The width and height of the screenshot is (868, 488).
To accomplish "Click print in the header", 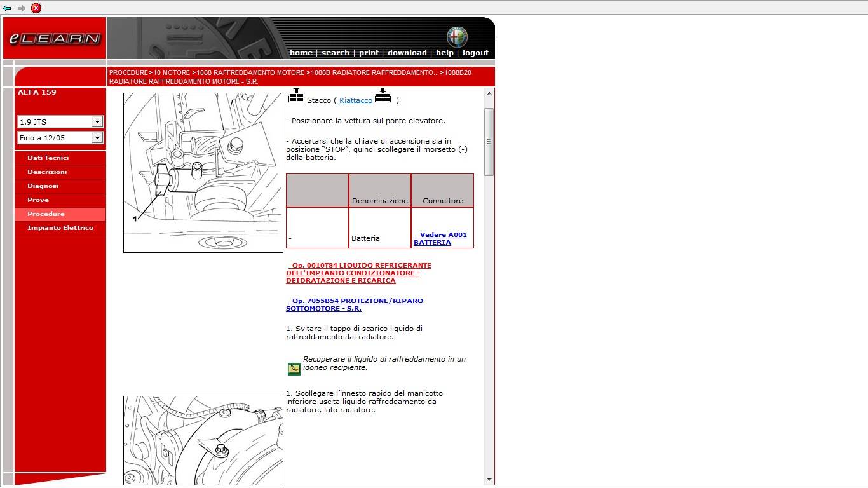I will click(x=369, y=53).
